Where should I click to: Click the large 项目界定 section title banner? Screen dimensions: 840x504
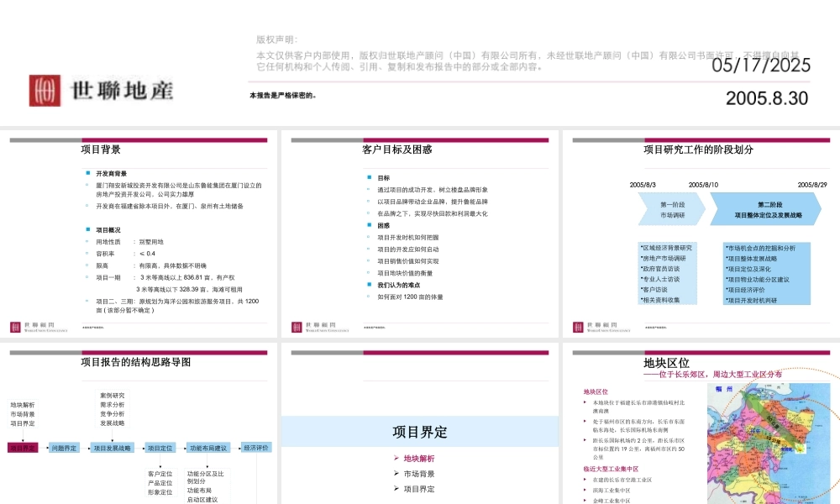[419, 432]
